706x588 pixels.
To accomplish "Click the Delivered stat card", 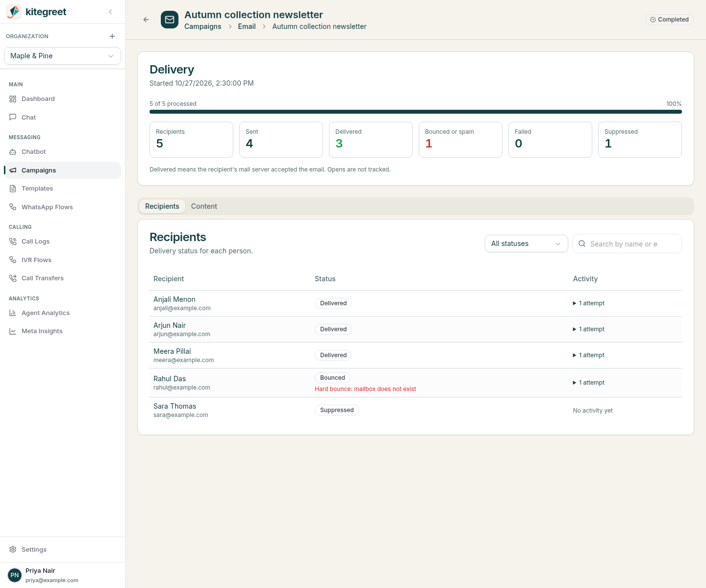I will pyautogui.click(x=371, y=140).
